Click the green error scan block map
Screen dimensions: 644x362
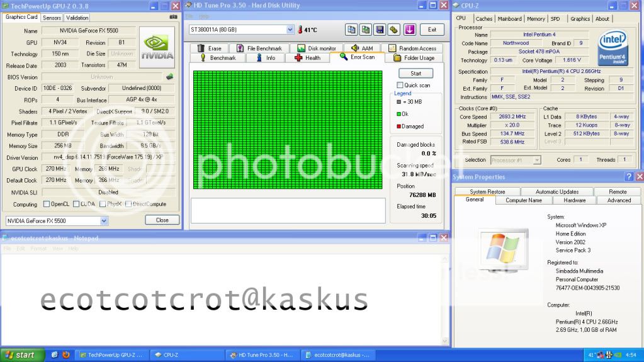point(288,130)
